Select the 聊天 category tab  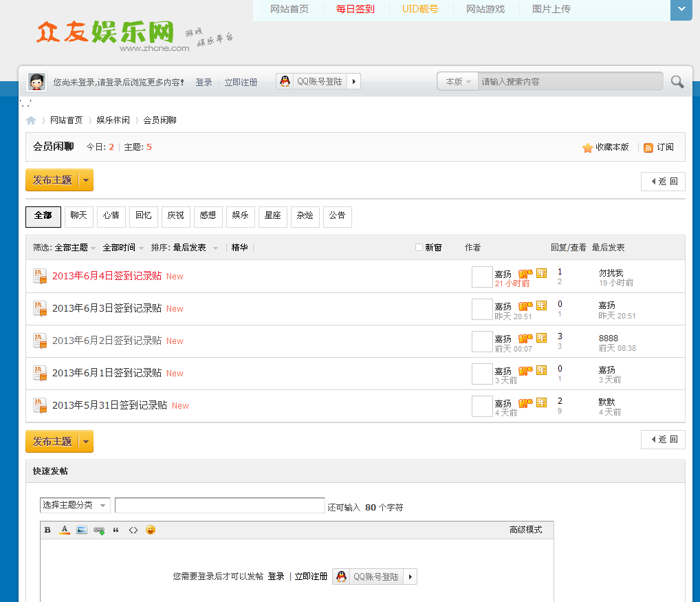click(79, 216)
